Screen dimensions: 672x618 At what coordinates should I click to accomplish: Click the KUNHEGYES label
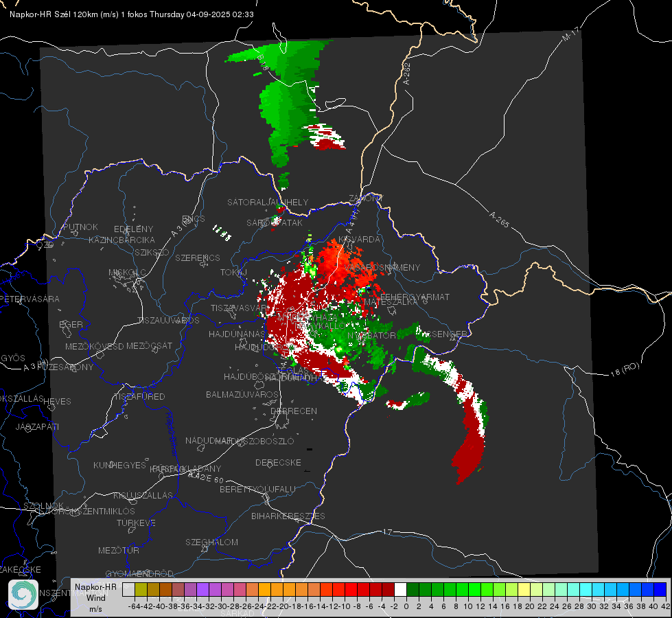coord(119,466)
